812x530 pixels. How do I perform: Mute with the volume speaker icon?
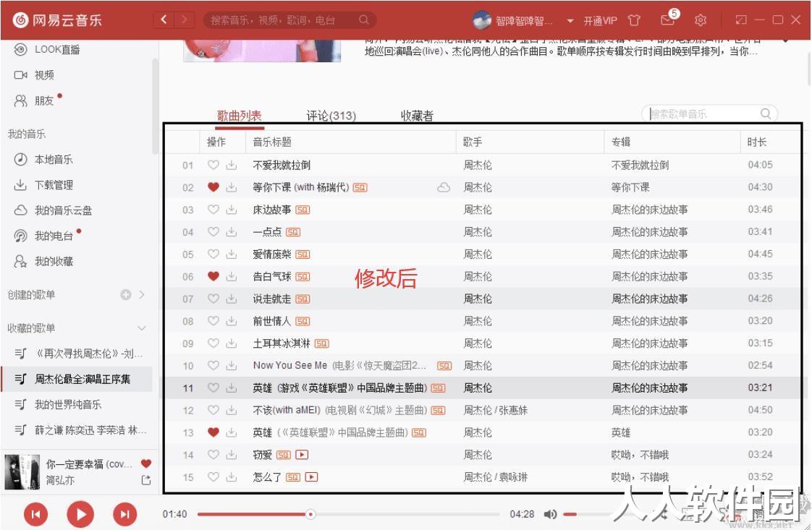[550, 514]
